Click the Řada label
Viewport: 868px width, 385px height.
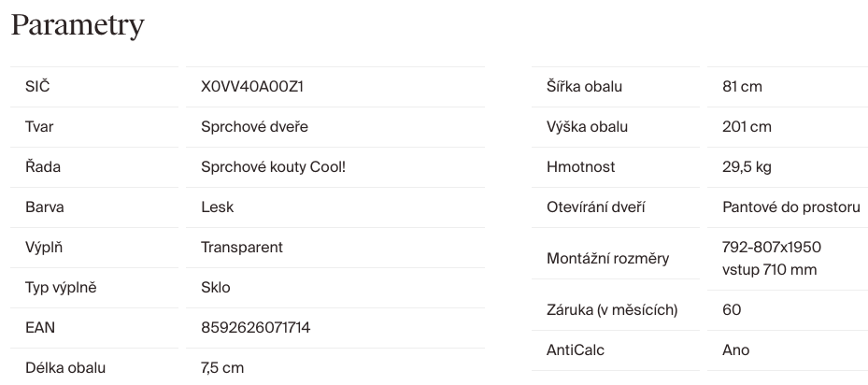(42, 167)
